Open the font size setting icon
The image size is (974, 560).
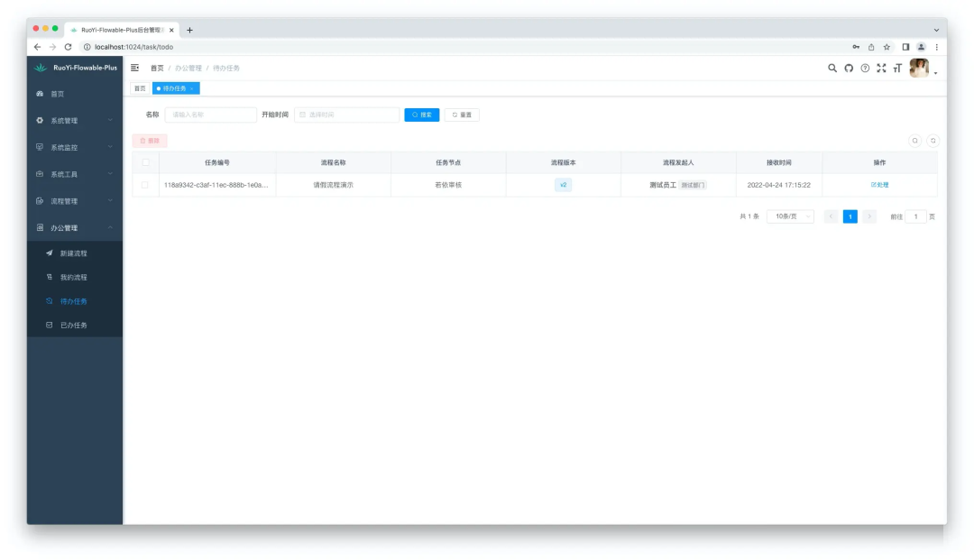[x=897, y=68]
